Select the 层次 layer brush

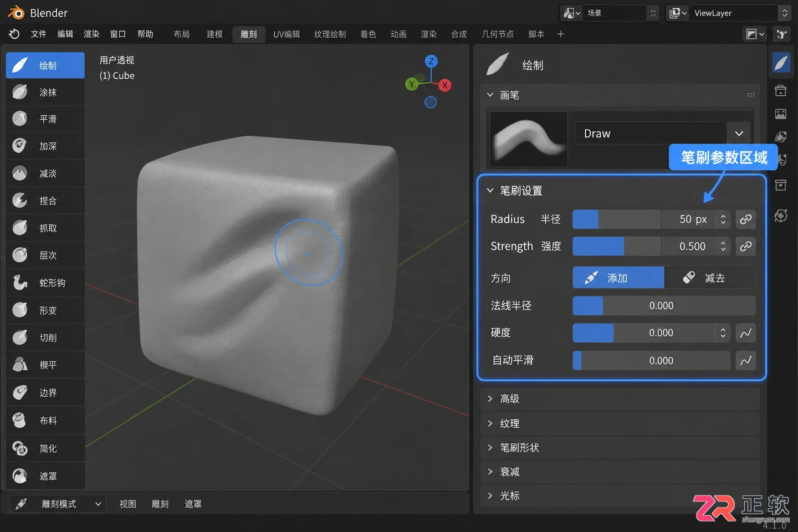[x=45, y=255]
